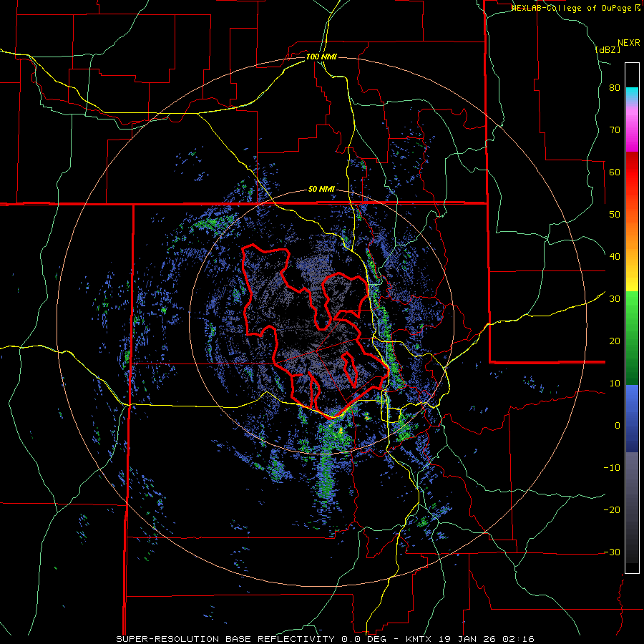Click the 50 NMI range ring label

click(321, 190)
